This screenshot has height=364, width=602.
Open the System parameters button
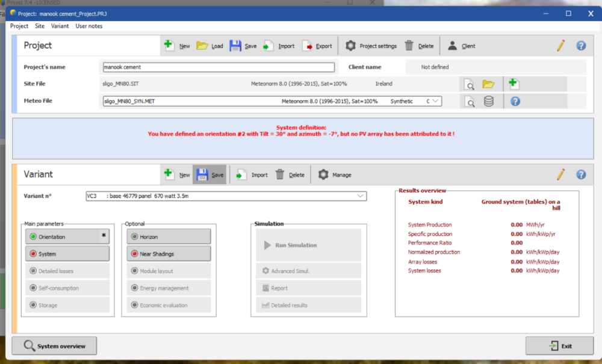67,254
